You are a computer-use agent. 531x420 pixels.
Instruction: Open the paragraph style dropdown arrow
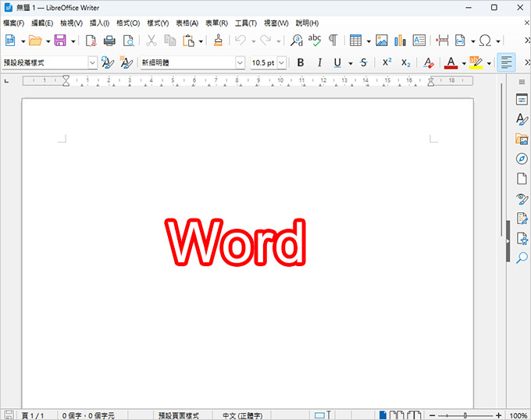[x=92, y=62]
